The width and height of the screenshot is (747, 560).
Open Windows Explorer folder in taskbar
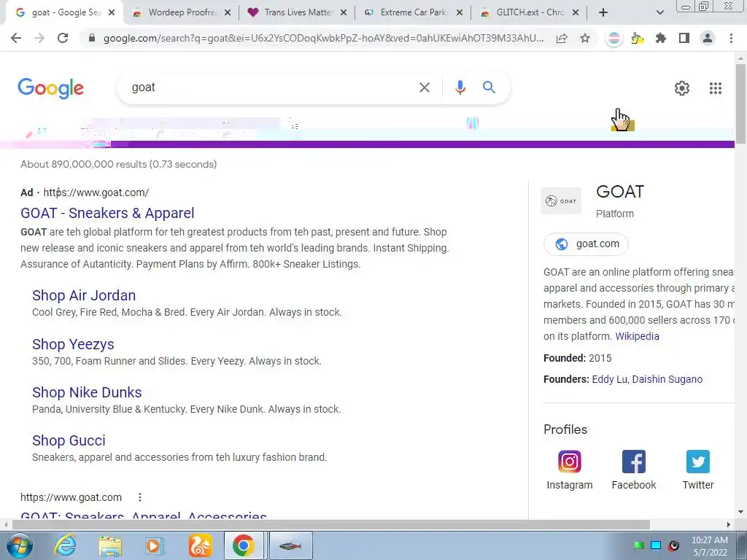[x=110, y=546]
